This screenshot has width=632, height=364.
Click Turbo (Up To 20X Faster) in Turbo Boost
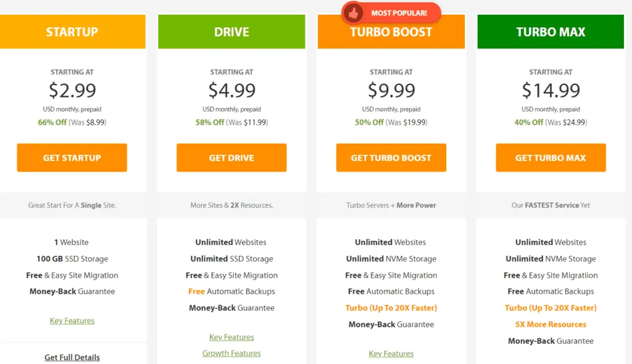pyautogui.click(x=391, y=308)
